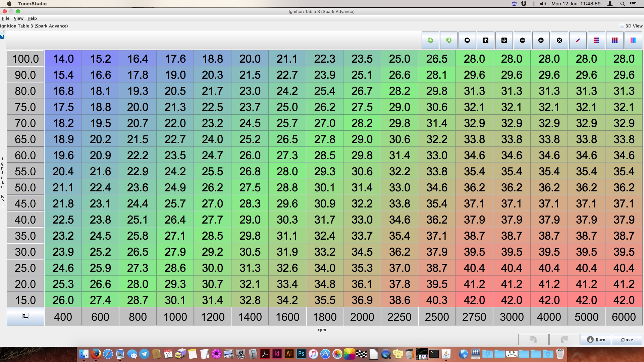The image size is (644, 362).
Task: Click the blue help question mark icon
Action: point(2,37)
